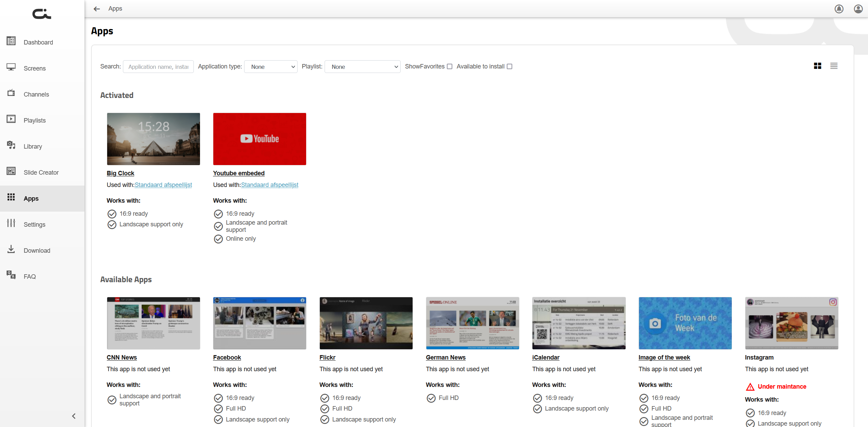The width and height of the screenshot is (868, 427).
Task: Open the Standaard afspeellijst playlist link
Action: click(x=163, y=185)
